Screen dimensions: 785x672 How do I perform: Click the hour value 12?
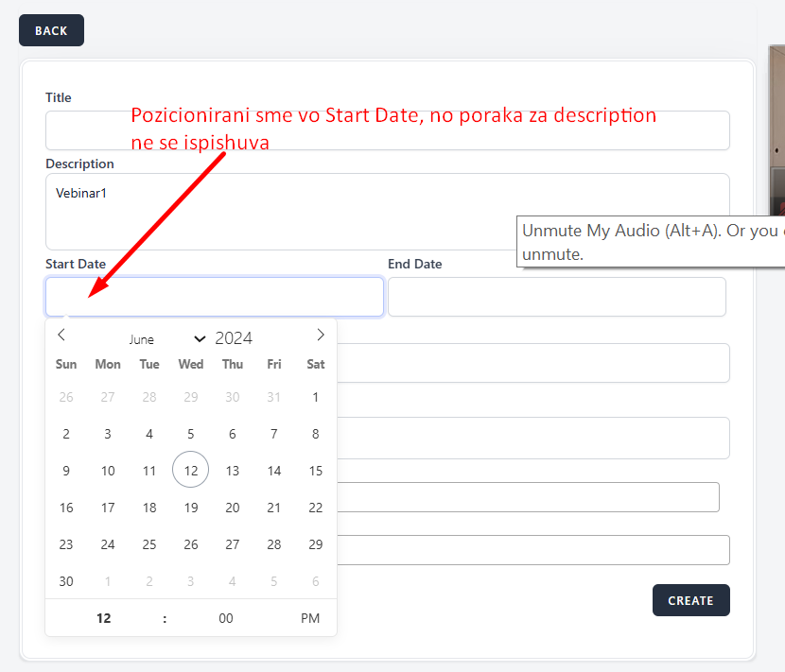point(104,618)
